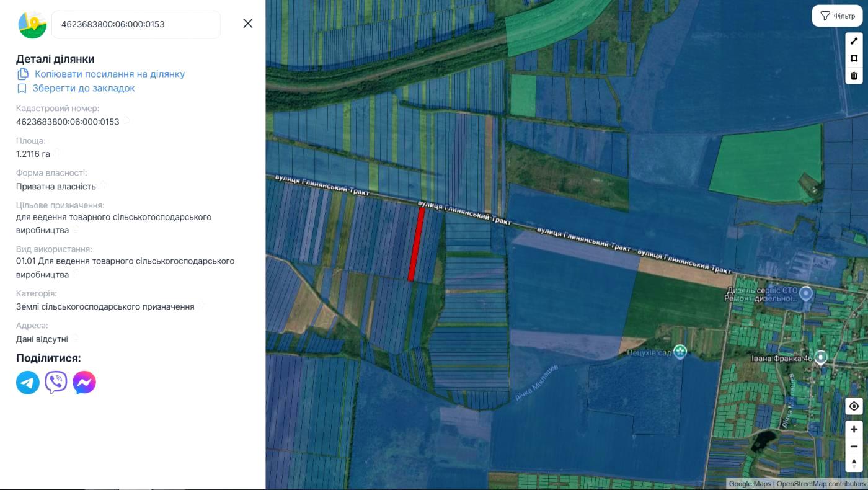Open OpenStreetMap contributors attribution link

pyautogui.click(x=820, y=484)
